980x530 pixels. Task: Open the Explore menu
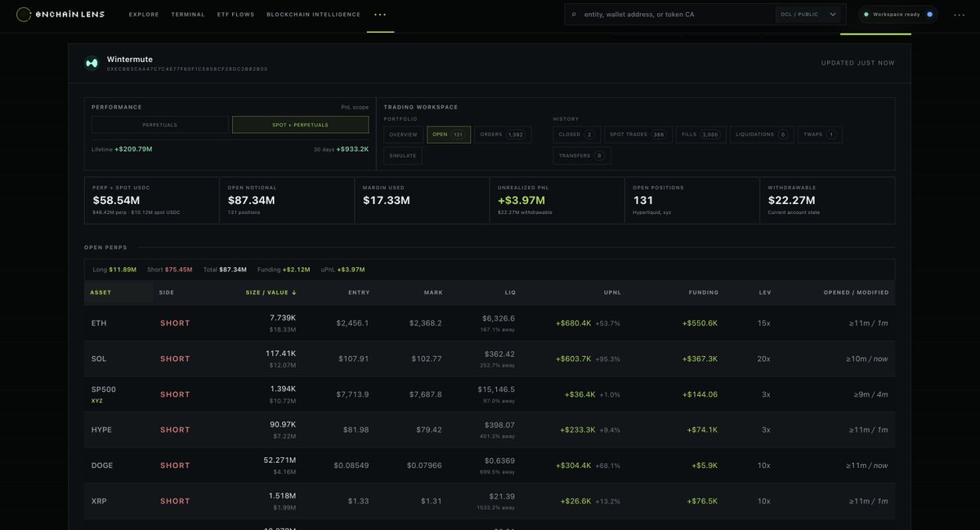(144, 15)
